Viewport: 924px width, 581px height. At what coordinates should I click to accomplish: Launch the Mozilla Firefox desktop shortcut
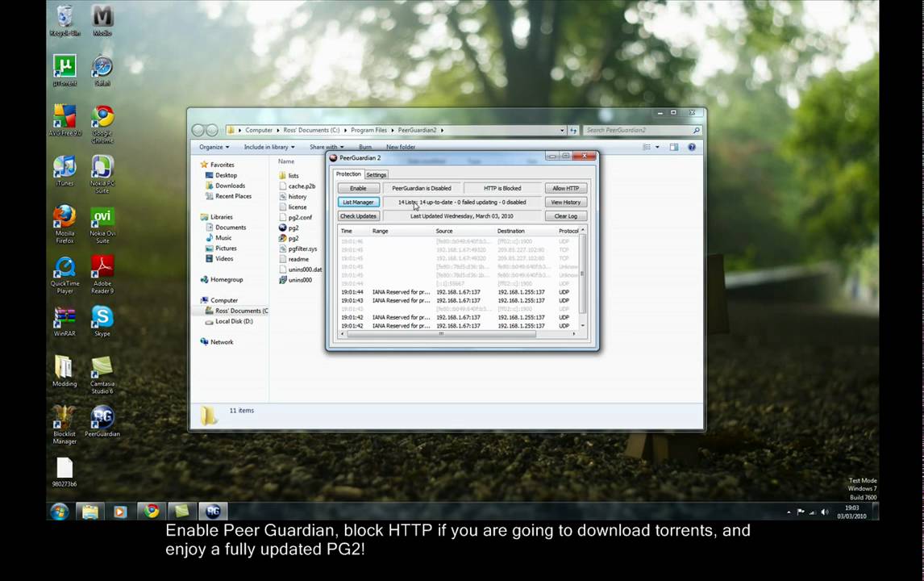tap(65, 224)
